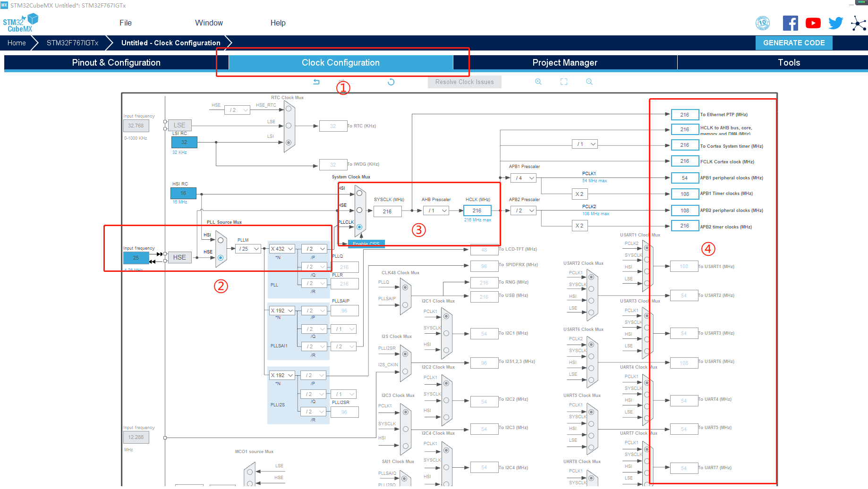Open the File menu
Screen dimensions: 868x489
pos(126,23)
